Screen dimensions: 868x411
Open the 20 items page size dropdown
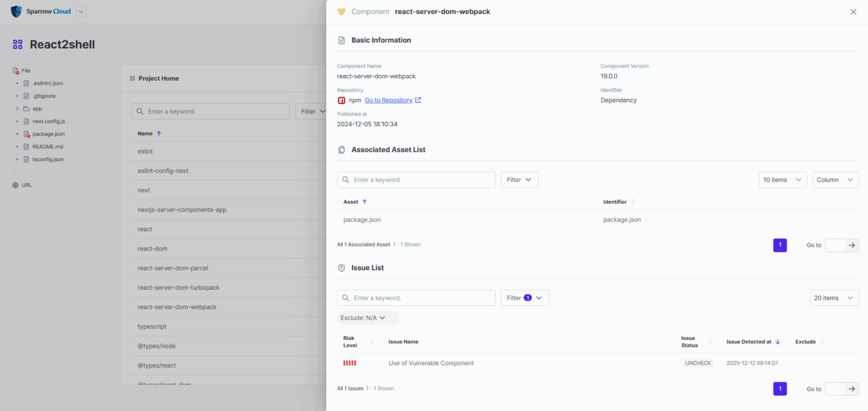point(834,298)
